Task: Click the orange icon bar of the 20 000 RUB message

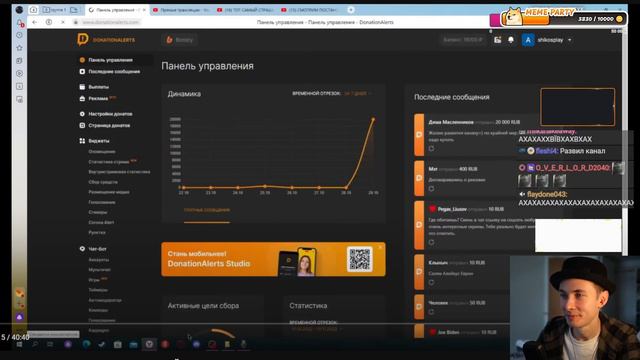Action: tap(419, 135)
